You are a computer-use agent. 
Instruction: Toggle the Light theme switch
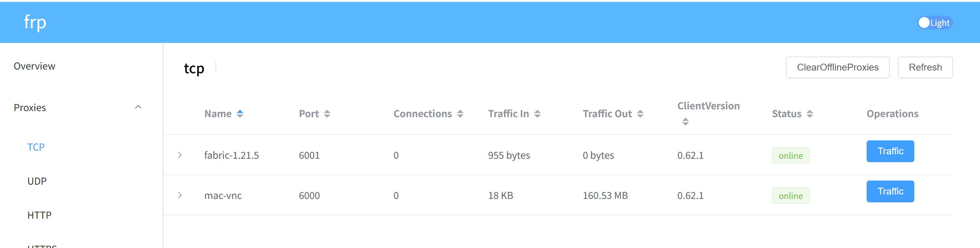[x=934, y=23]
